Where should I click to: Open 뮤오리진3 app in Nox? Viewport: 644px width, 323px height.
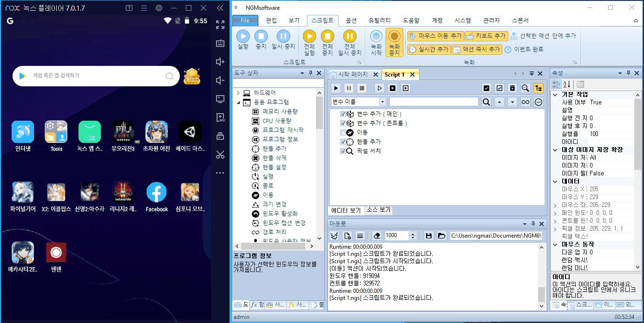123,137
